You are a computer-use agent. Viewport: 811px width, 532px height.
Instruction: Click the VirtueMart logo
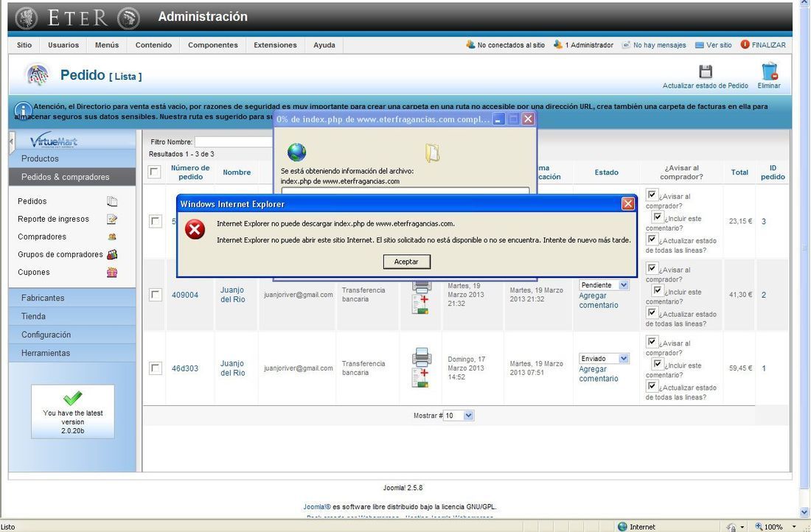click(x=54, y=140)
